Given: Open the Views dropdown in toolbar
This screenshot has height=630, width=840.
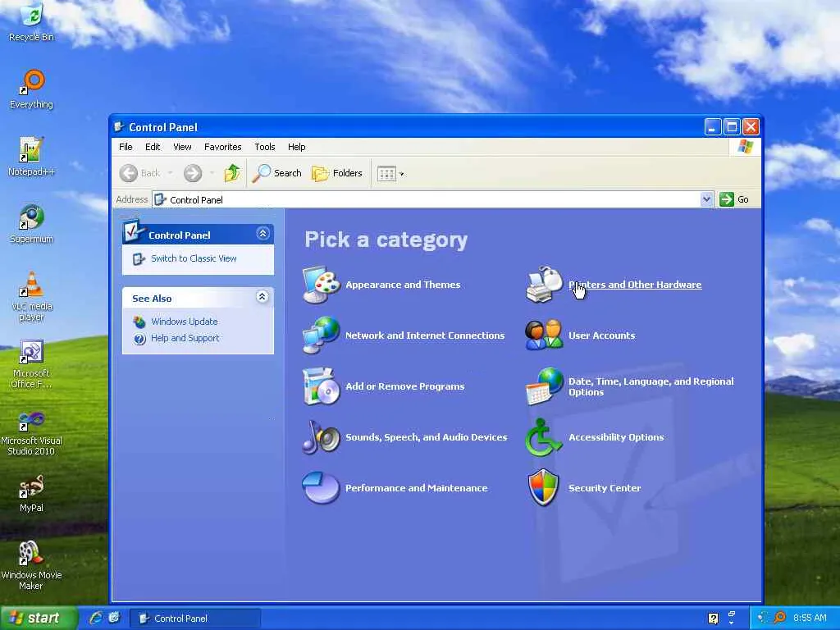Looking at the screenshot, I should click(x=390, y=173).
